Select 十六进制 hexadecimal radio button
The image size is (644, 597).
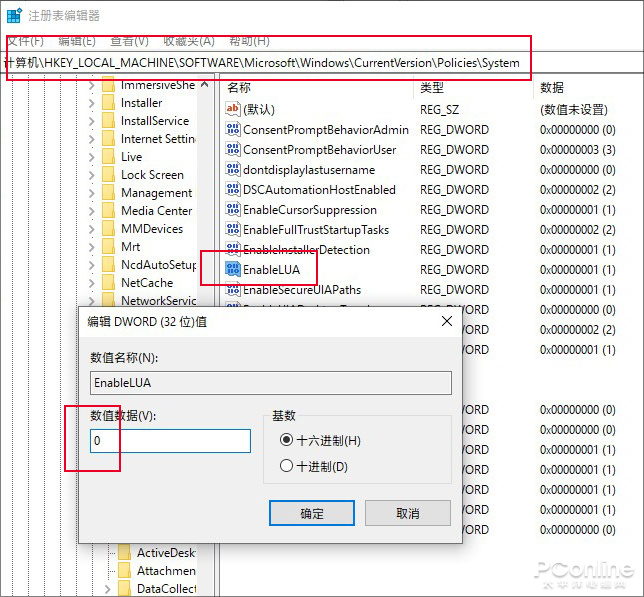click(287, 440)
